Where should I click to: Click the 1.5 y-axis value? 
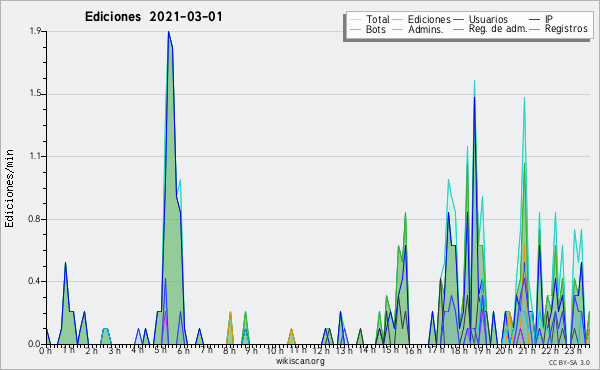point(36,94)
